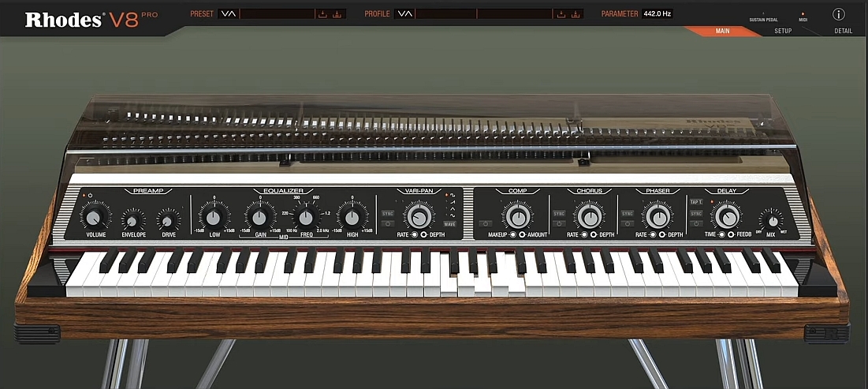Viewport: 868px width, 389px height.
Task: Select the Chorus RATE radio selector
Action: [x=583, y=234]
